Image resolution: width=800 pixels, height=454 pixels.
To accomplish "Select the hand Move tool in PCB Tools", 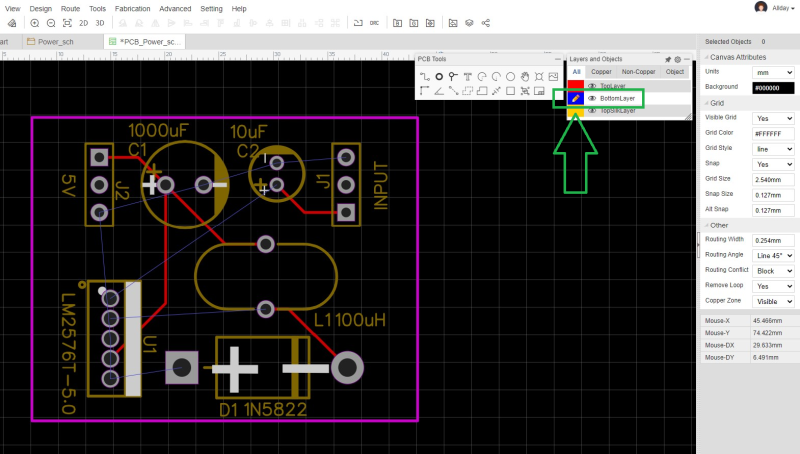I will tap(524, 77).
